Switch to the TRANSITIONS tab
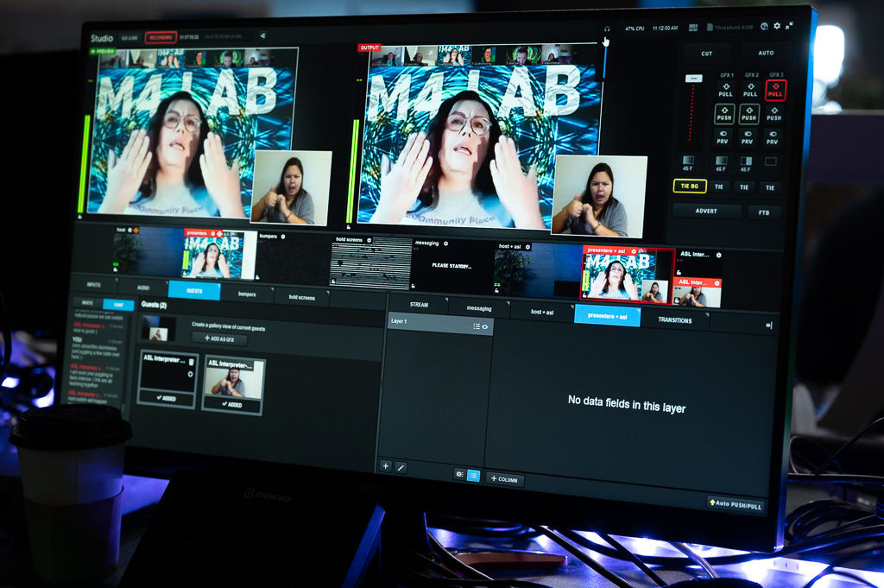884x588 pixels. click(x=674, y=320)
